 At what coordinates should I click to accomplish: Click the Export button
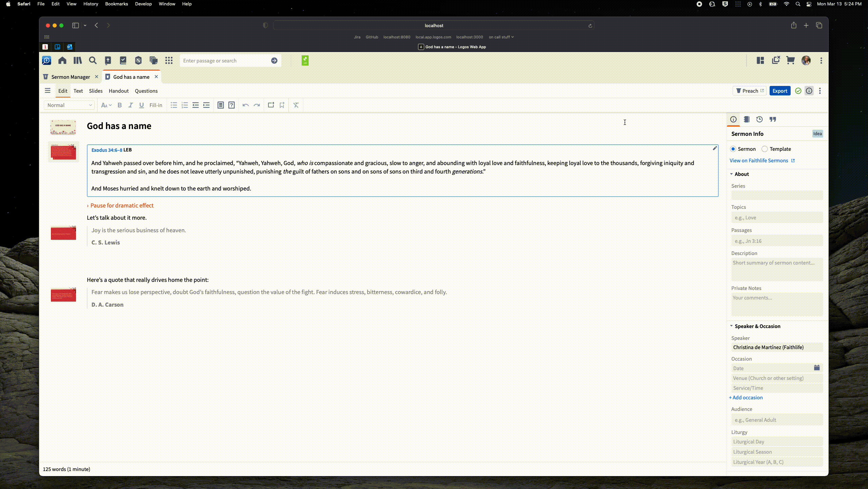[780, 91]
